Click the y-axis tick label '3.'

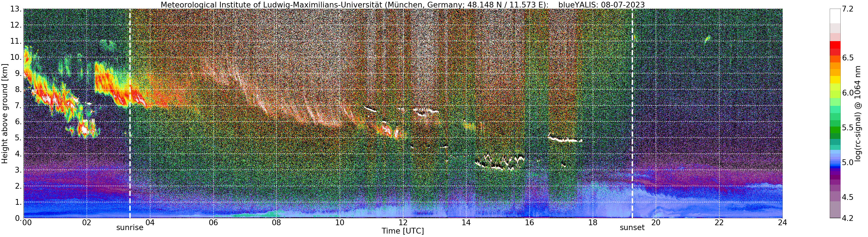18,170
